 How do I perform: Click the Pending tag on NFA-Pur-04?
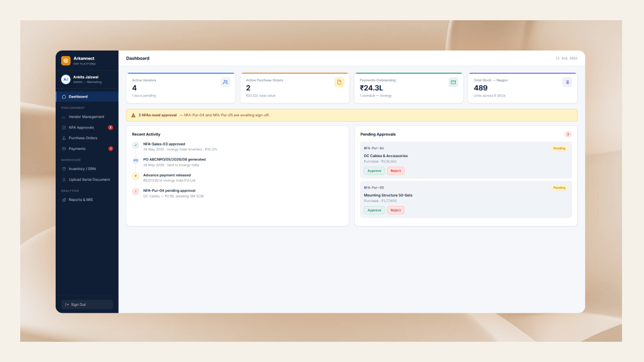[x=559, y=148]
